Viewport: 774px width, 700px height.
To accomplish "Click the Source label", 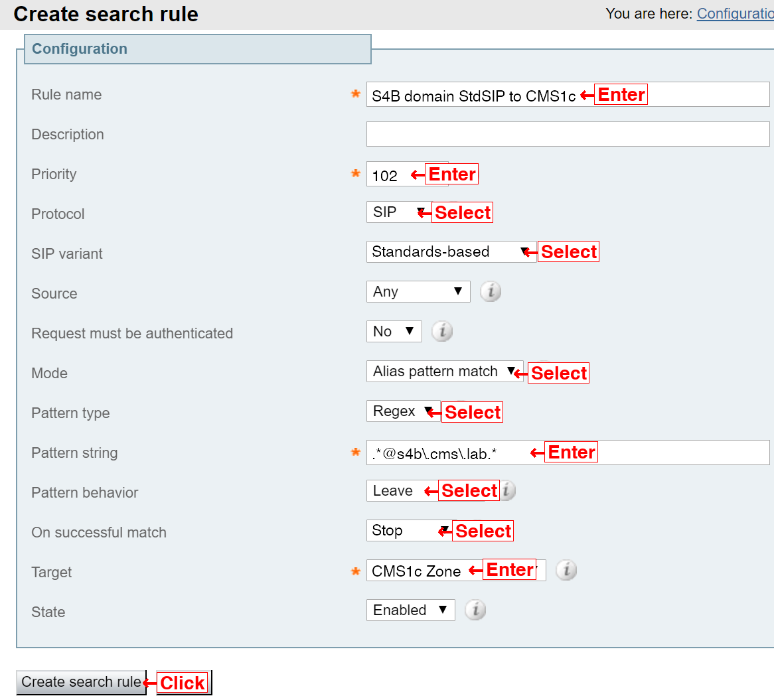I will [54, 293].
